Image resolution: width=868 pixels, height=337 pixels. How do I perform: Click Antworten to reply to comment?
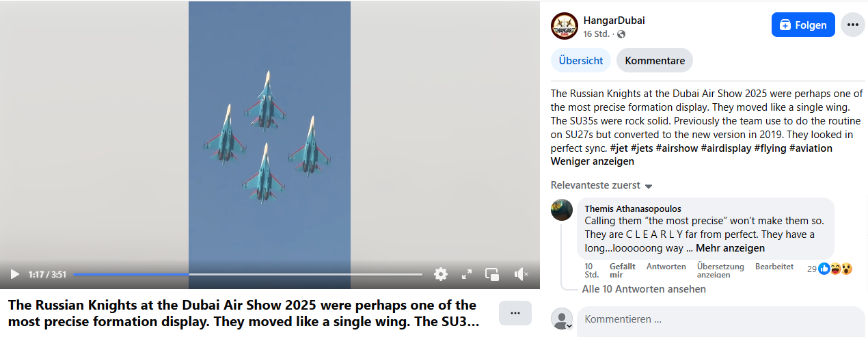coord(666,267)
